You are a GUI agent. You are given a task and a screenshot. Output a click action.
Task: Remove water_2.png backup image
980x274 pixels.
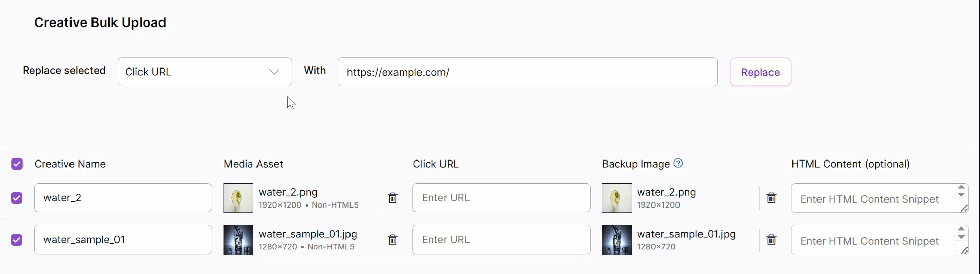[771, 198]
